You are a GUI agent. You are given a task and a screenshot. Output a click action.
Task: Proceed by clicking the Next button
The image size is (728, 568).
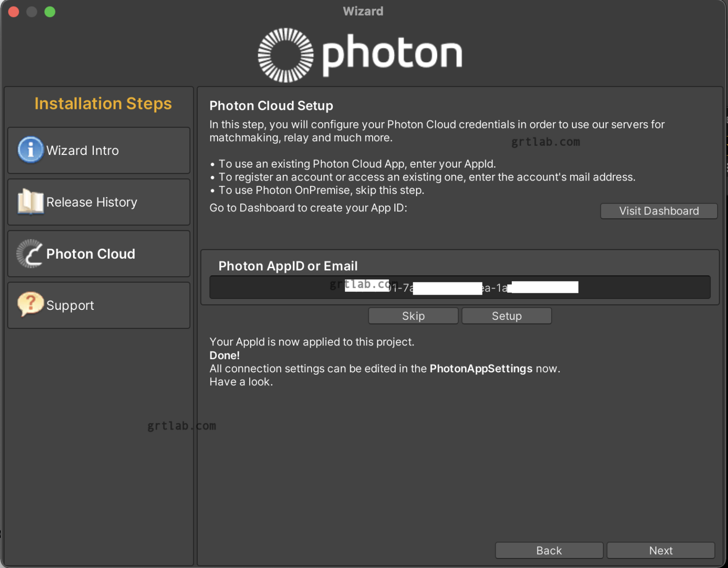[661, 550]
